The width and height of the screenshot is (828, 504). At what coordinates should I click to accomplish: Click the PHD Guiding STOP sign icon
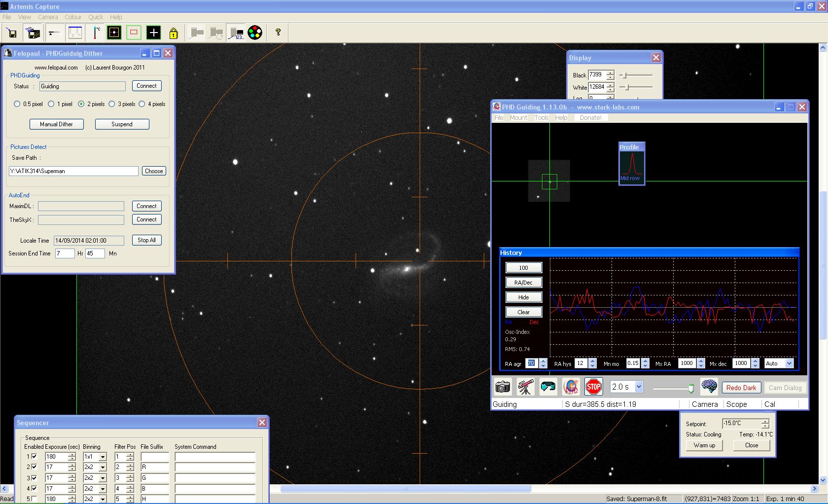pyautogui.click(x=593, y=387)
